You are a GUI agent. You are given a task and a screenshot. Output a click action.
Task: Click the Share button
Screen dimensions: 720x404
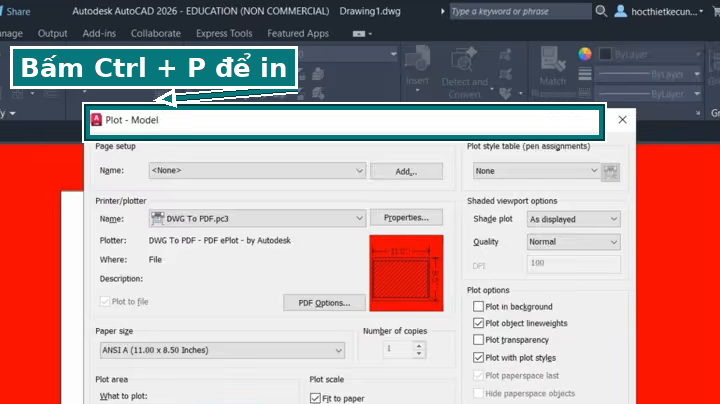point(15,11)
